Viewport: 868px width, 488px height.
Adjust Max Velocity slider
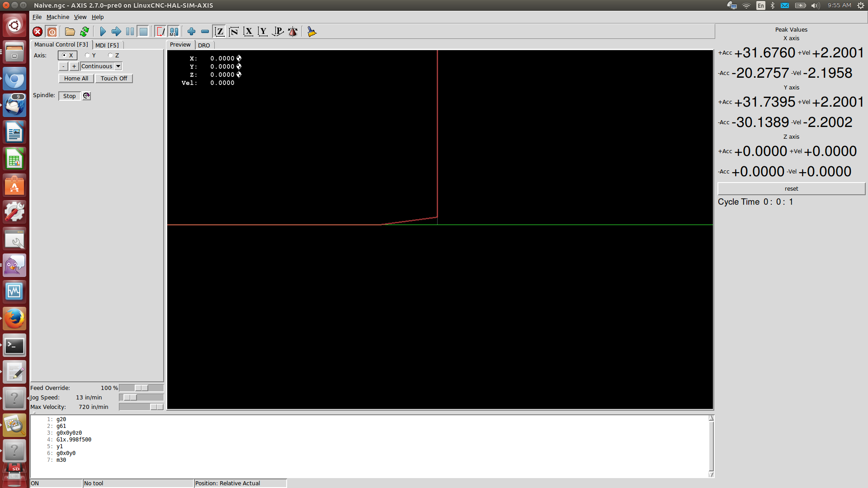tap(141, 407)
